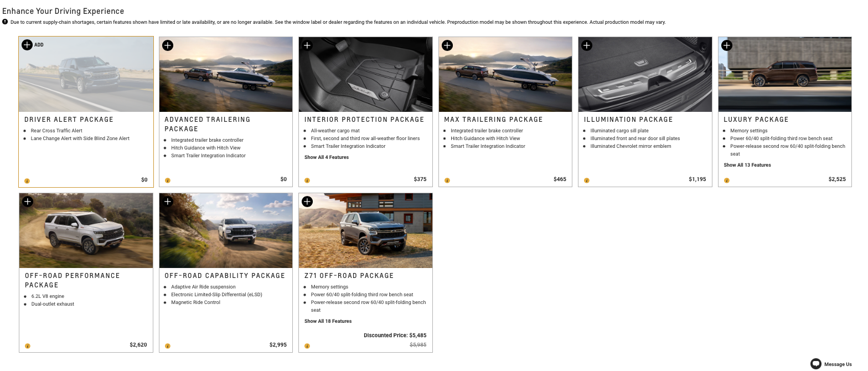The width and height of the screenshot is (868, 371).
Task: Click Lane Change Alert with Side Blind Zone Alert
Action: (x=80, y=138)
